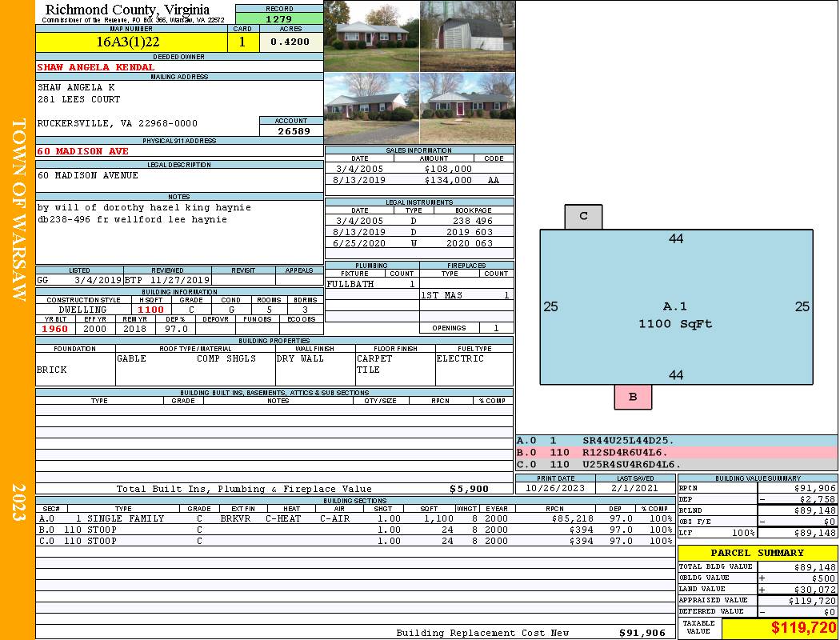Click the PARCEL SUMMARY header
This screenshot has height=640, width=840.
click(x=757, y=553)
